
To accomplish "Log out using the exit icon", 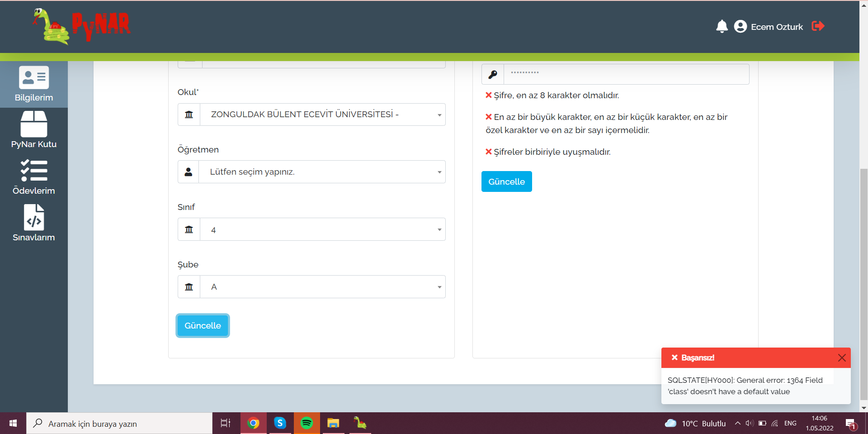I will tap(818, 26).
